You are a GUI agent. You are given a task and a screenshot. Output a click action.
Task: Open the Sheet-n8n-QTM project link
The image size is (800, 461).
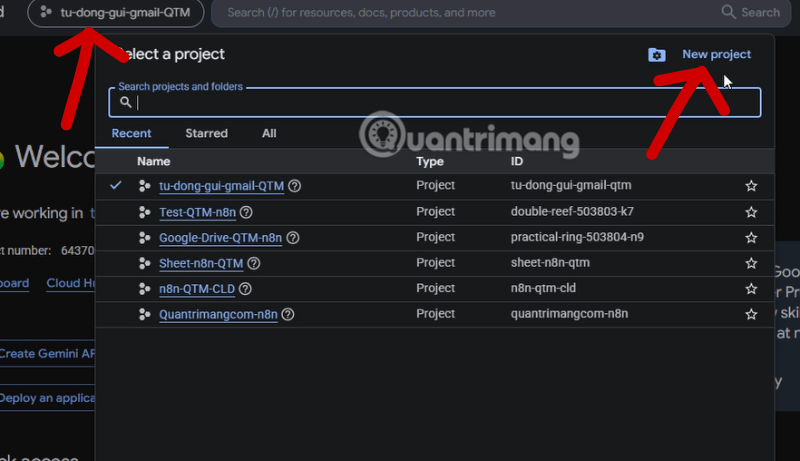pos(201,263)
